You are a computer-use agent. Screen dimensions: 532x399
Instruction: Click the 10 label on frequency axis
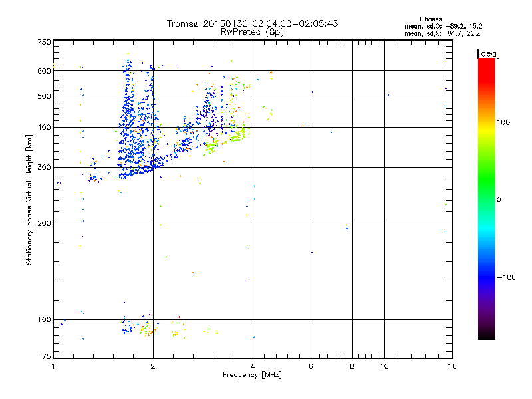click(x=384, y=366)
